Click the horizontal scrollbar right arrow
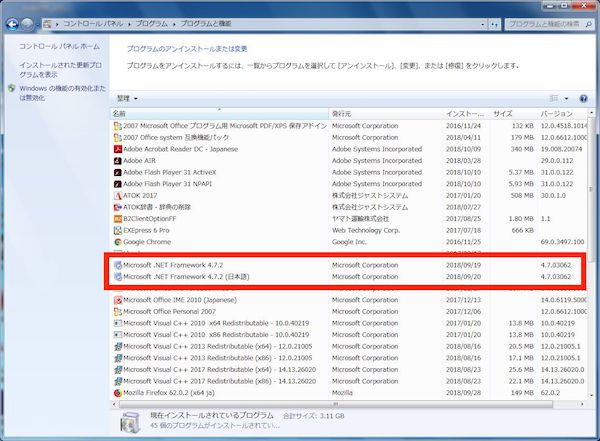600x441 pixels. coord(582,404)
